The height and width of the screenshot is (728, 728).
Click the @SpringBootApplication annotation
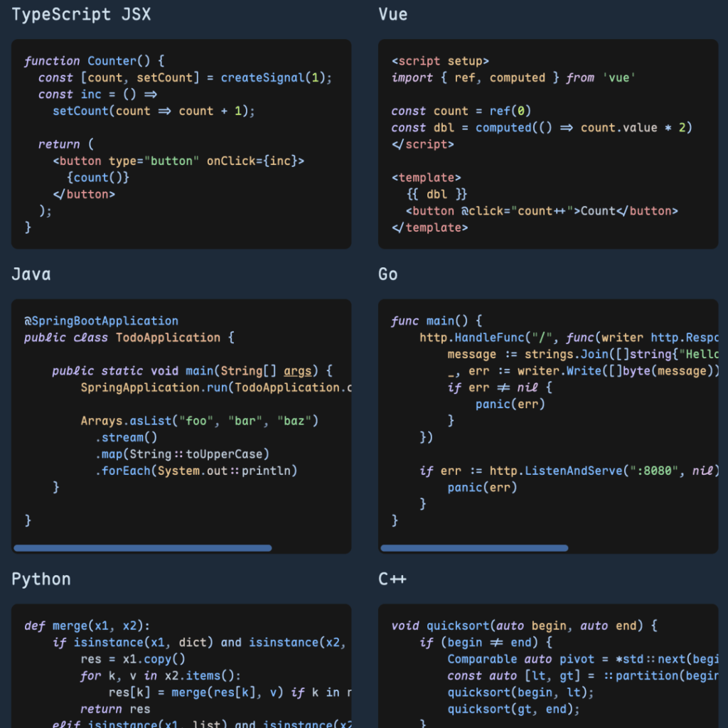tap(101, 321)
